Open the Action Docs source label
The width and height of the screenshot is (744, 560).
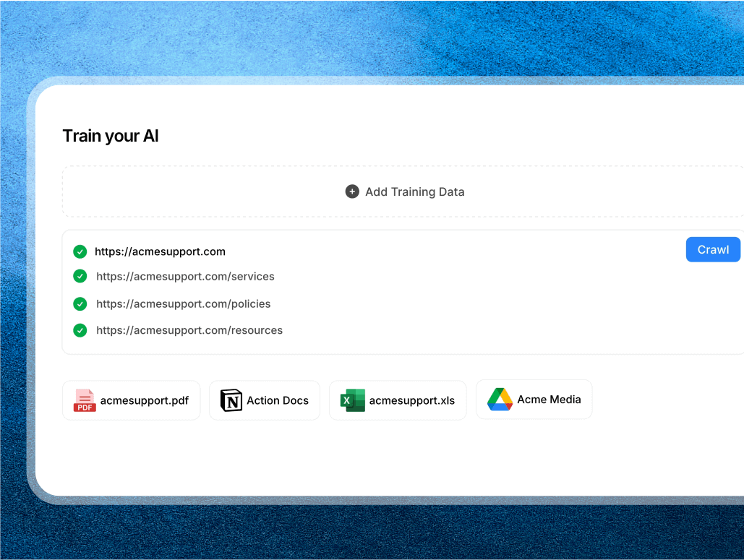click(x=278, y=401)
